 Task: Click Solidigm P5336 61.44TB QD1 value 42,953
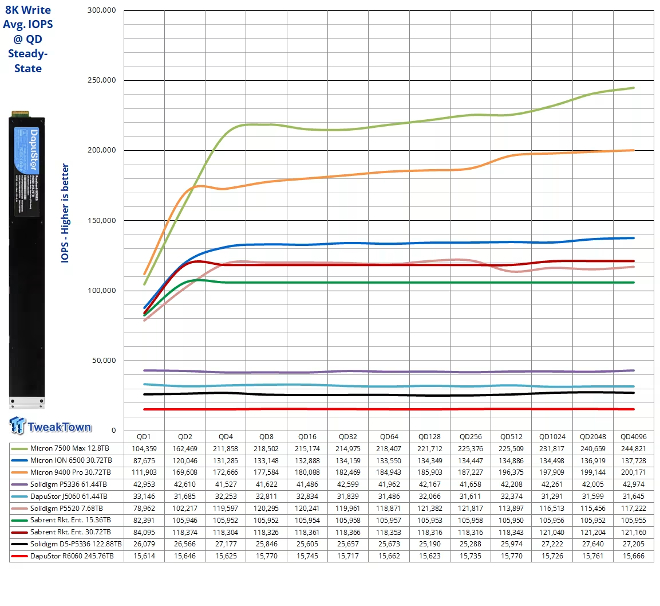(x=144, y=484)
